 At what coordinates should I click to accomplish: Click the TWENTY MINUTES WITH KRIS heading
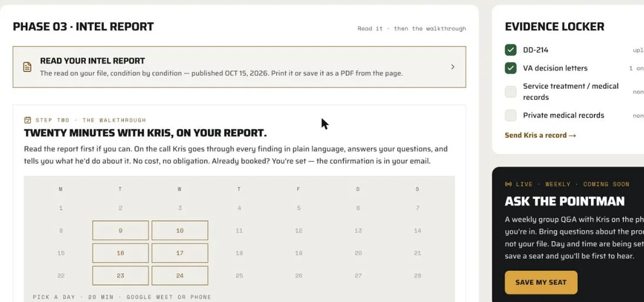click(145, 133)
